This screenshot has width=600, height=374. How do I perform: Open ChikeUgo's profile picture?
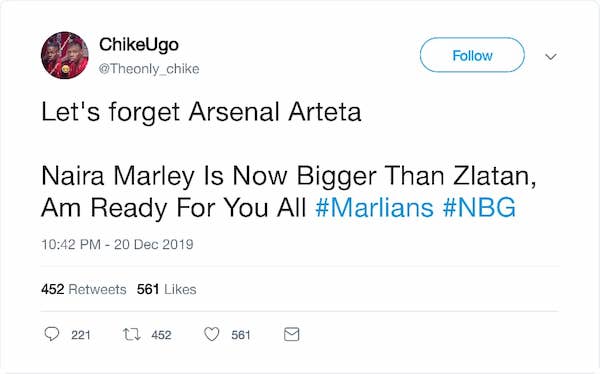pos(65,56)
